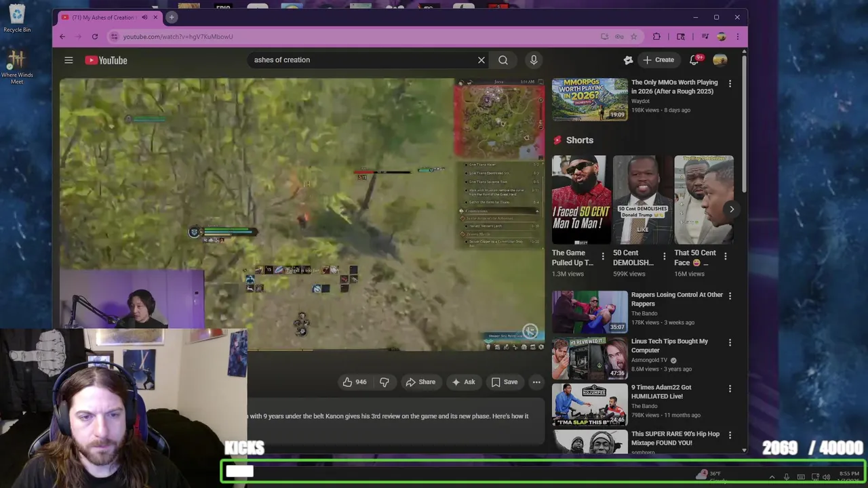Open options for Linus Tech Tips video

(730, 342)
